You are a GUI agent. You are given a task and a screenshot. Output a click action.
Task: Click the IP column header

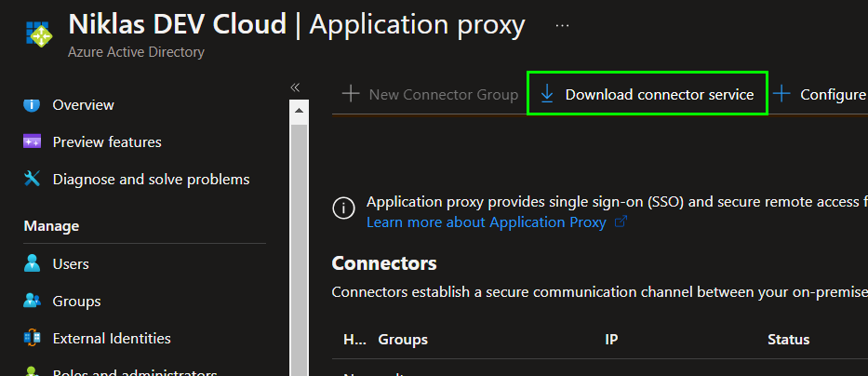(611, 340)
